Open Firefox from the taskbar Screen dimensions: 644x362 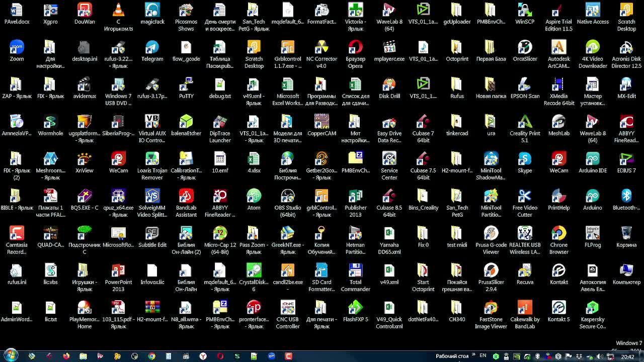coord(66,356)
